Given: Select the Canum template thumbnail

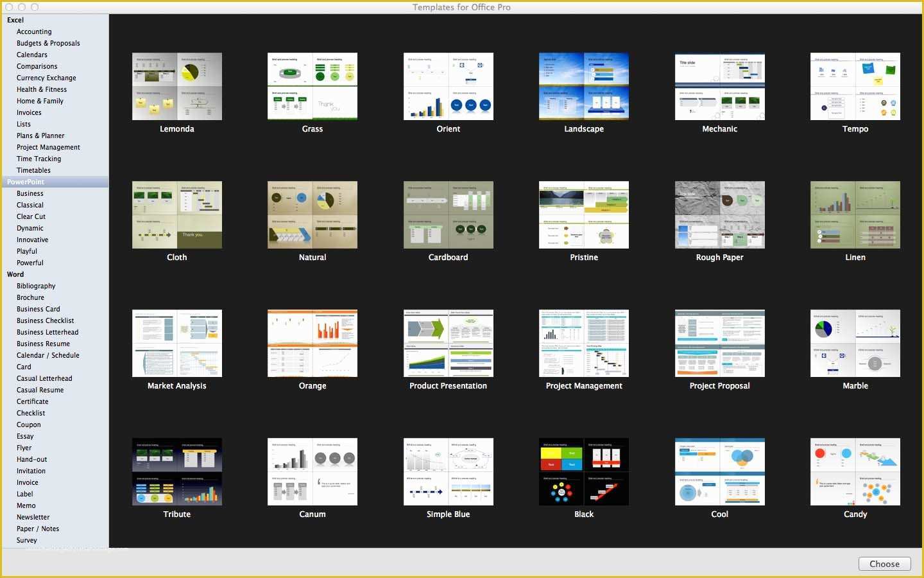Looking at the screenshot, I should (x=312, y=471).
